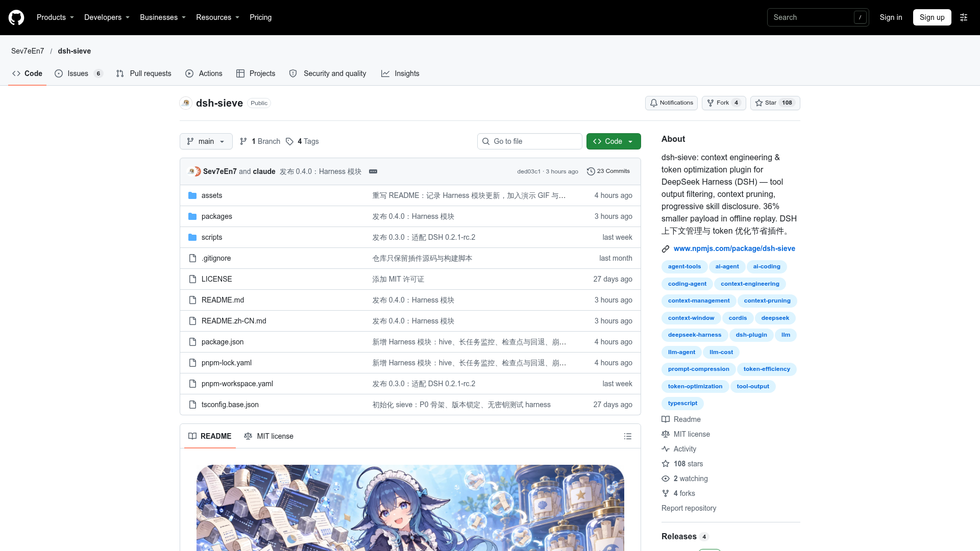Click the context-engineering topic tag
The height and width of the screenshot is (551, 980).
750,284
